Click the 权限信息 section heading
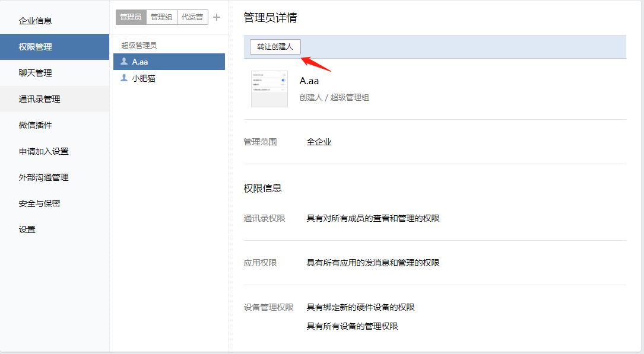 pyautogui.click(x=263, y=189)
